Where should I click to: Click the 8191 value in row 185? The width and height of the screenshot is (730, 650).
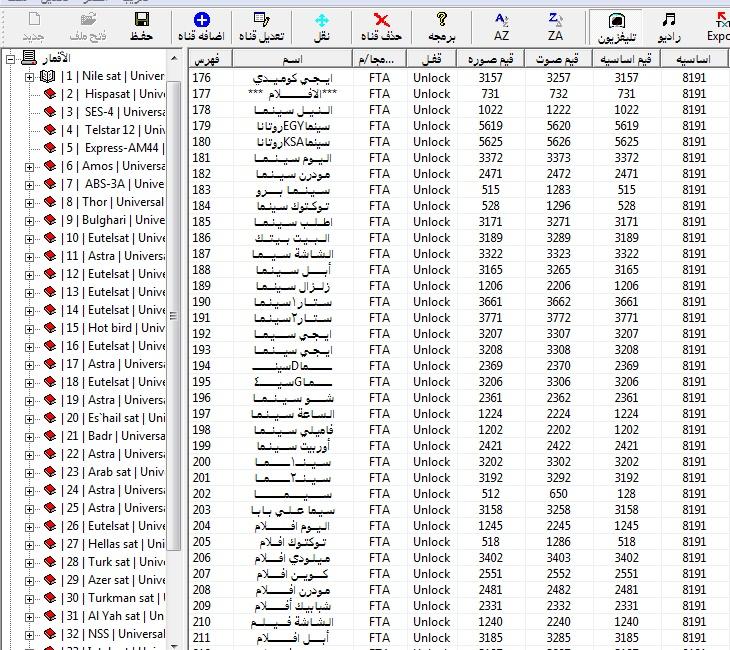point(694,222)
